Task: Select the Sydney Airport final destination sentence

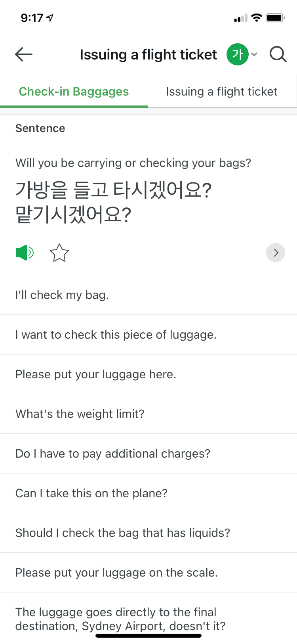Action: pos(120,619)
